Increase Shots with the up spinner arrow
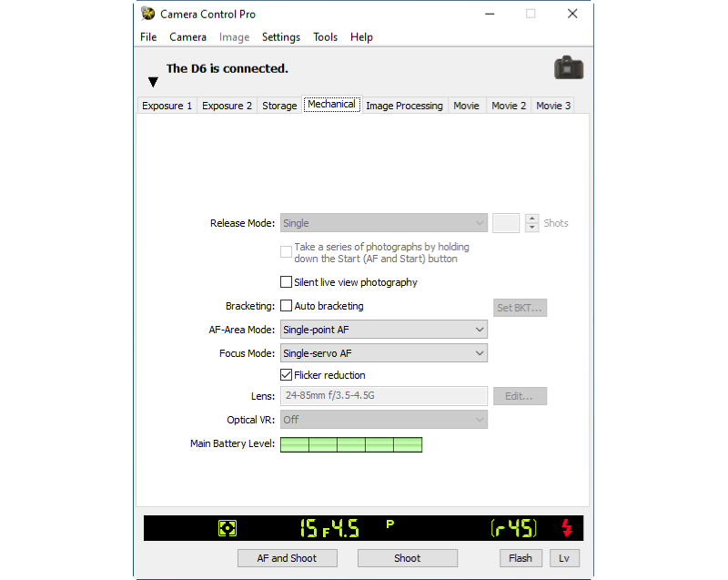This screenshot has width=728, height=580. click(532, 219)
